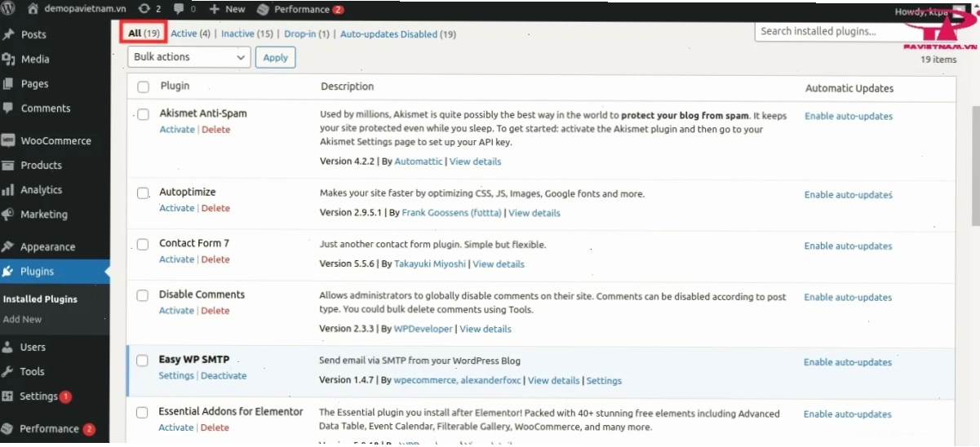Viewport: 980px width, 447px height.
Task: Filter plugins by Active (4)
Action: (x=190, y=33)
